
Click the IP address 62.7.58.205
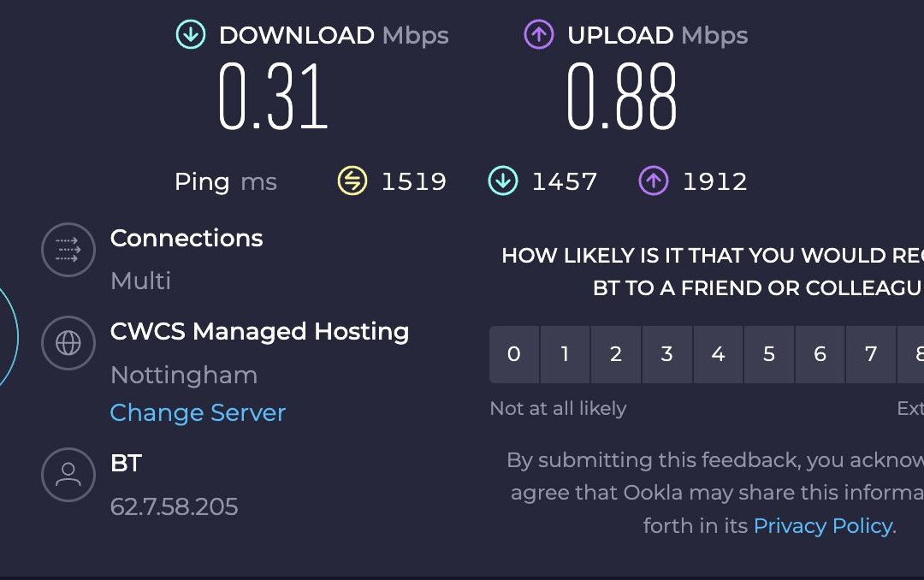[x=174, y=506]
